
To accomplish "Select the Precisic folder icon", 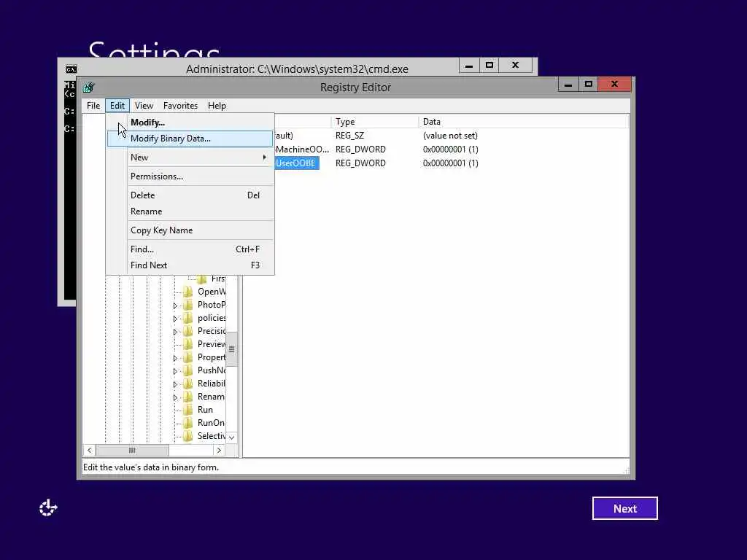I will pos(188,331).
